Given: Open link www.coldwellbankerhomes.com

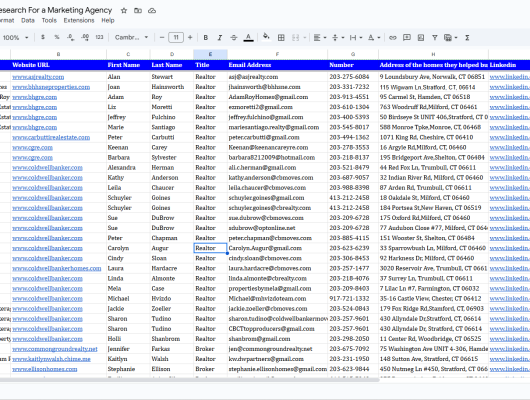Looking at the screenshot, I should coord(57,268).
